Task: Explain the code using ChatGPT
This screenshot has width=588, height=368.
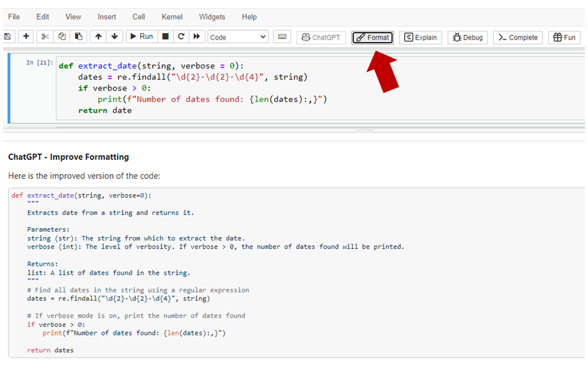Action: (x=420, y=37)
